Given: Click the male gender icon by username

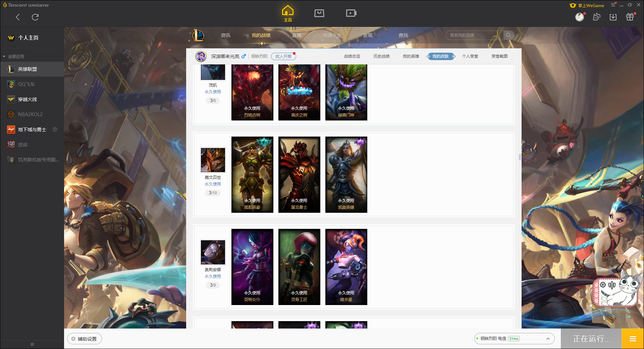Looking at the screenshot, I should tap(244, 56).
